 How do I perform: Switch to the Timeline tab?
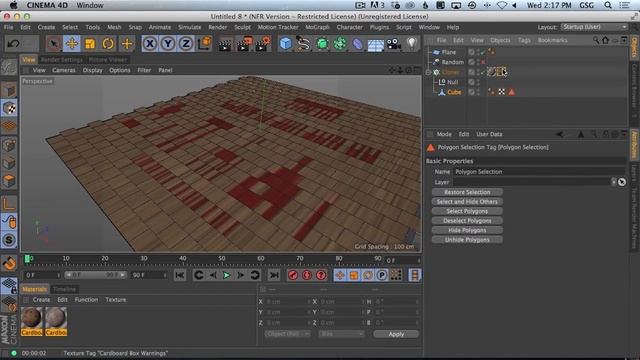(x=64, y=289)
